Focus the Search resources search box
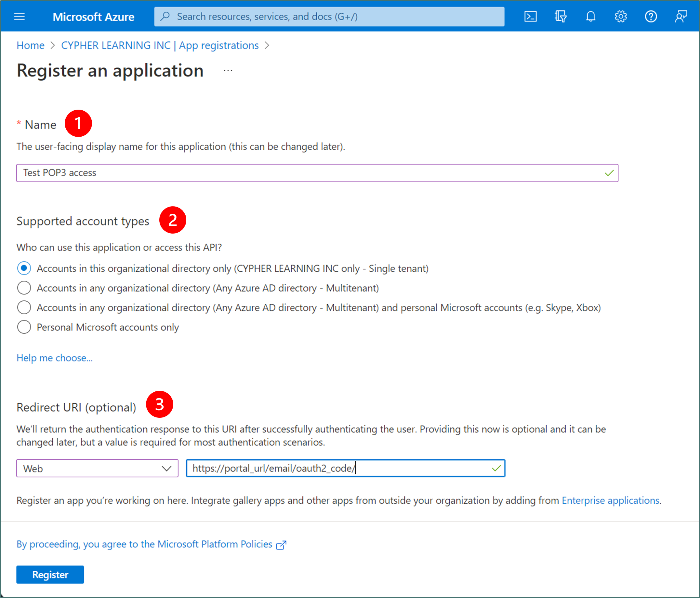Screen dimensions: 700x598 [x=329, y=16]
